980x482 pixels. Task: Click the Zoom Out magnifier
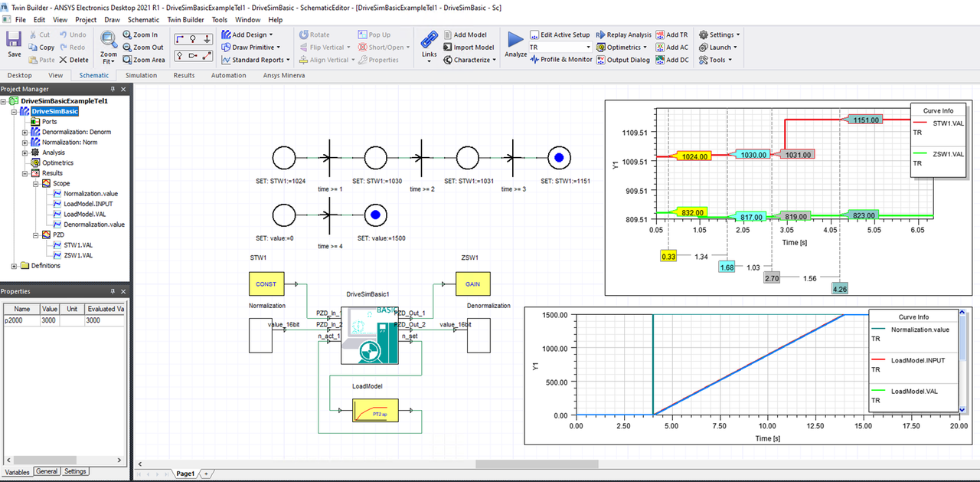click(142, 48)
